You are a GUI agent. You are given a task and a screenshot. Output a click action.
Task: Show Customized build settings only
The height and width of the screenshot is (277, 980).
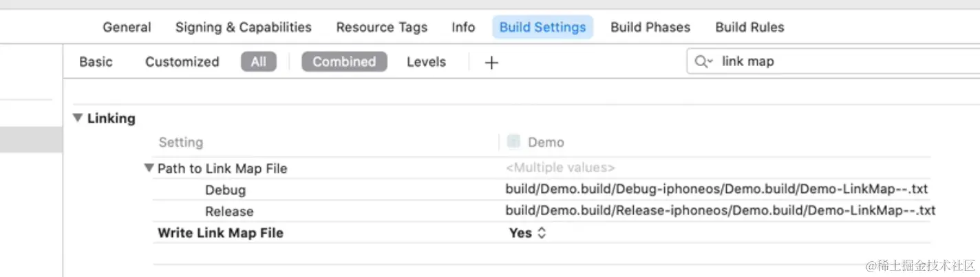182,62
